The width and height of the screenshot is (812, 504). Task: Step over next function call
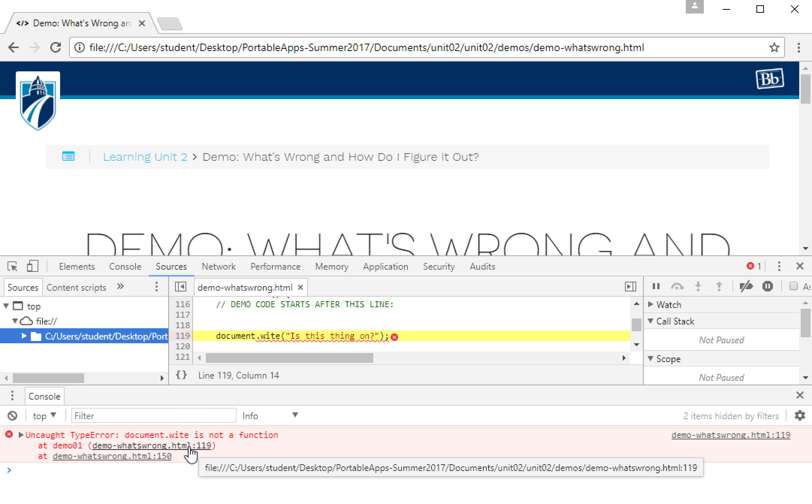pos(677,286)
